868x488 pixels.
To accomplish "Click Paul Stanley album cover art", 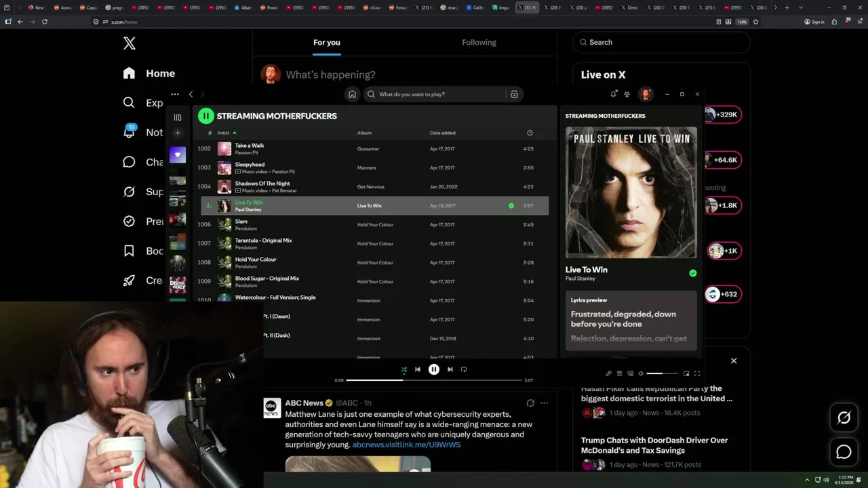I will pos(631,192).
